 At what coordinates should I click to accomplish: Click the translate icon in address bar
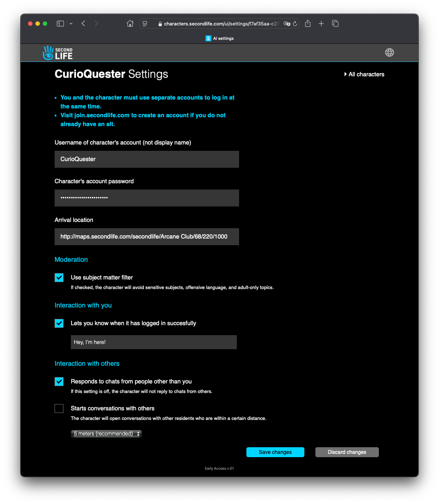tap(287, 24)
